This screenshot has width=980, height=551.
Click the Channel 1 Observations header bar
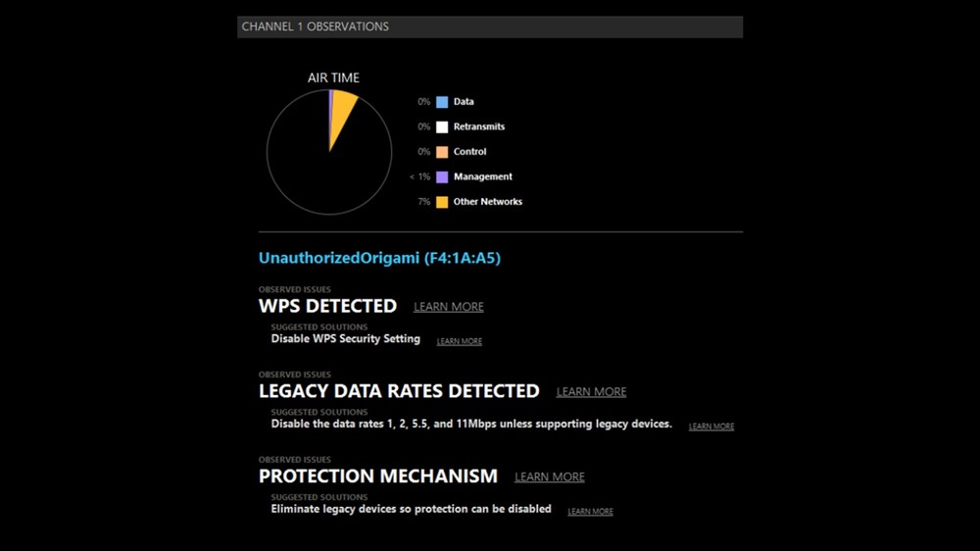pos(490,26)
